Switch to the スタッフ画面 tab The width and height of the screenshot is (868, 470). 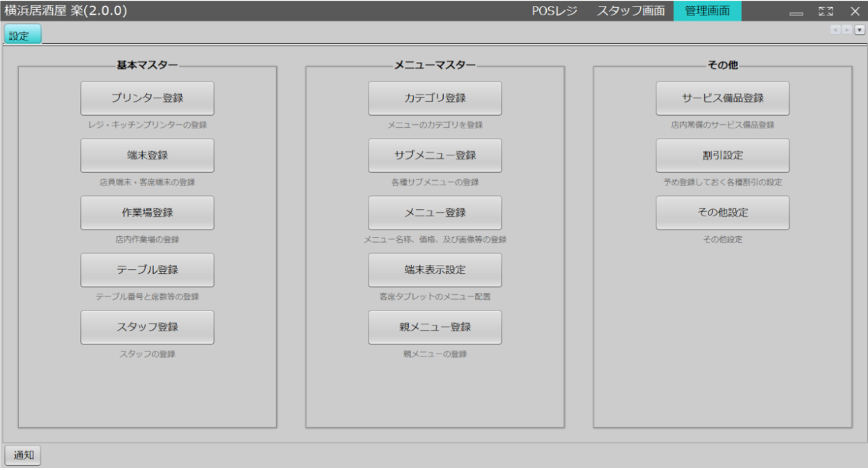point(630,11)
